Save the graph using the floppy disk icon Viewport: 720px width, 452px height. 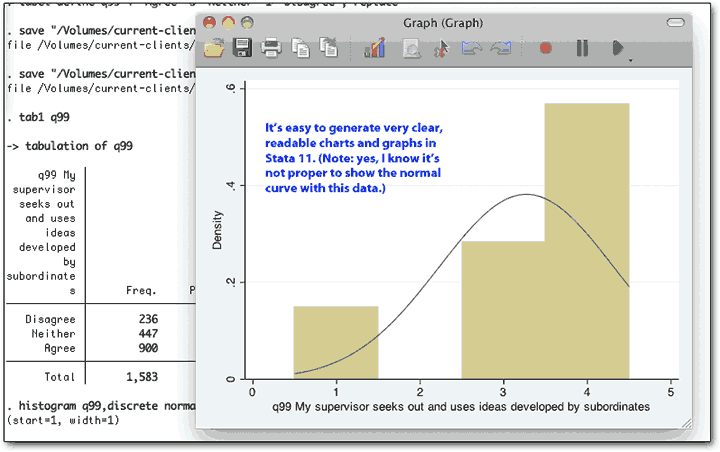coord(242,48)
